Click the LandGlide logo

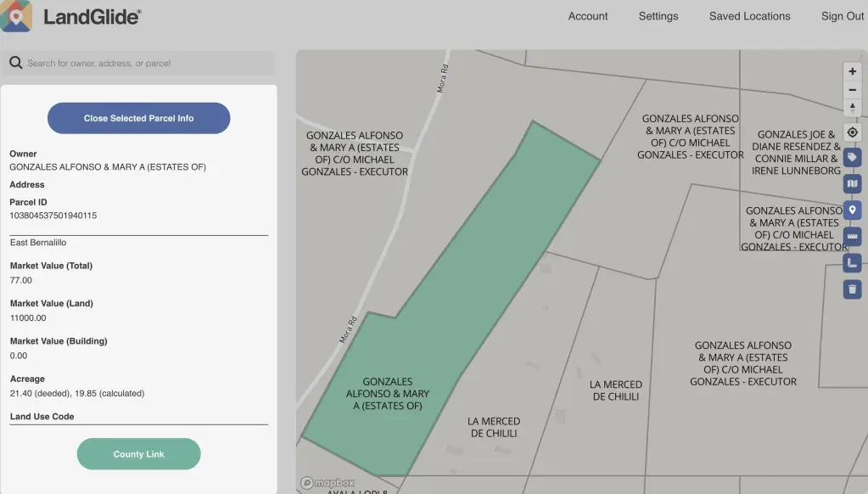point(72,16)
